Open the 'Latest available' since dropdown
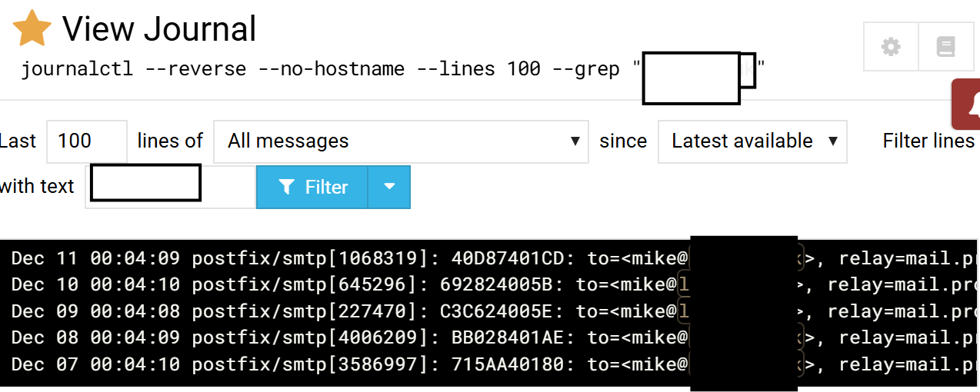Screen dimensions: 980x392 point(752,141)
